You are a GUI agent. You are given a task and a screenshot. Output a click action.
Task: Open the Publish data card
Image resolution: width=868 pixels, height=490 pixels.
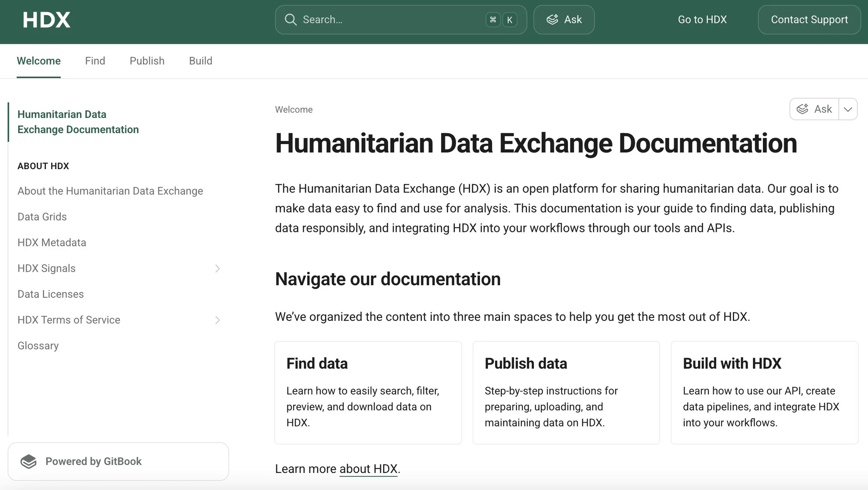[x=566, y=393]
